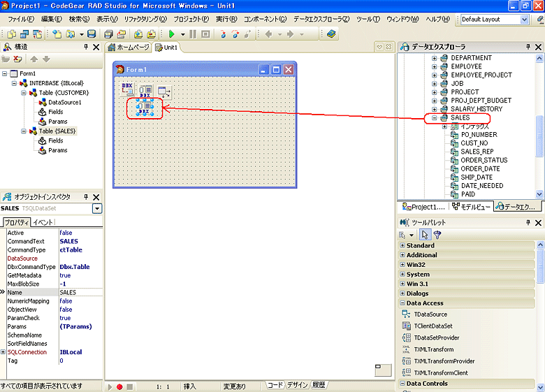Open the データエクスプローラ menu
This screenshot has width=545, height=392.
point(321,19)
